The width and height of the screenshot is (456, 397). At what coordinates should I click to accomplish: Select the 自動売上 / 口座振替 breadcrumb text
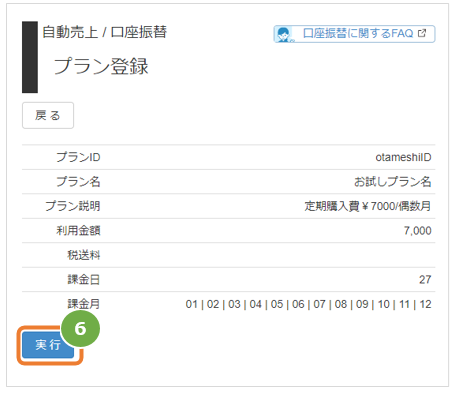pos(105,32)
